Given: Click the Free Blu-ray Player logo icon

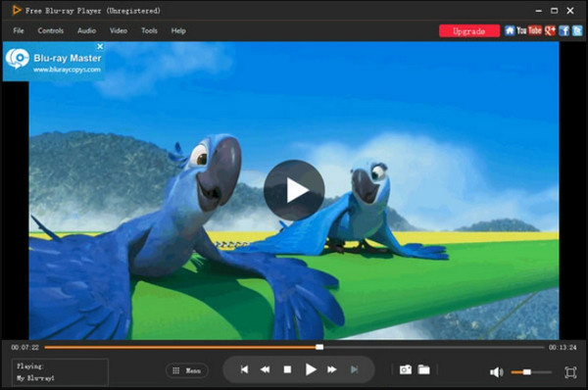Looking at the screenshot, I should (17, 11).
